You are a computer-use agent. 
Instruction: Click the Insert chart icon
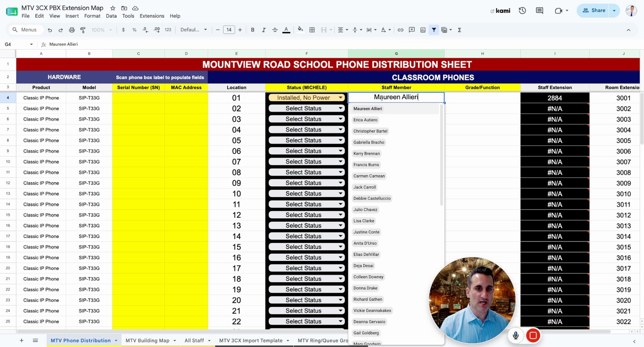pos(423,30)
